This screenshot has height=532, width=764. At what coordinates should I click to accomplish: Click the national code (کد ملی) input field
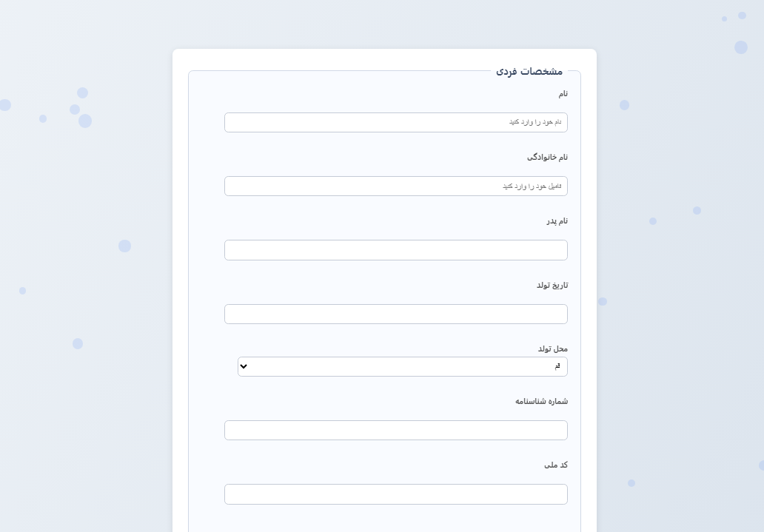[x=396, y=494]
